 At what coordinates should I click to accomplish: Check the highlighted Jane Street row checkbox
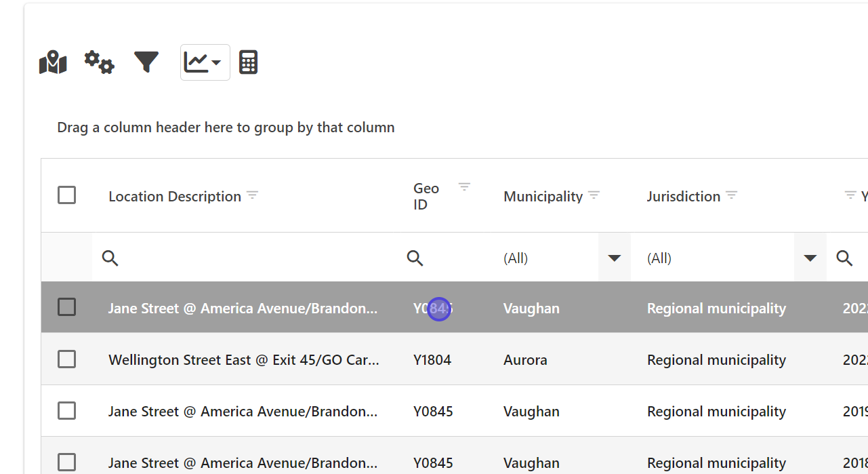[66, 307]
